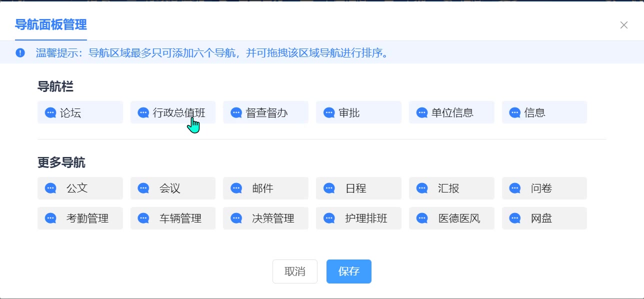This screenshot has width=644, height=299.
Task: Click the chat icon beside 论坛
Action: coord(50,113)
